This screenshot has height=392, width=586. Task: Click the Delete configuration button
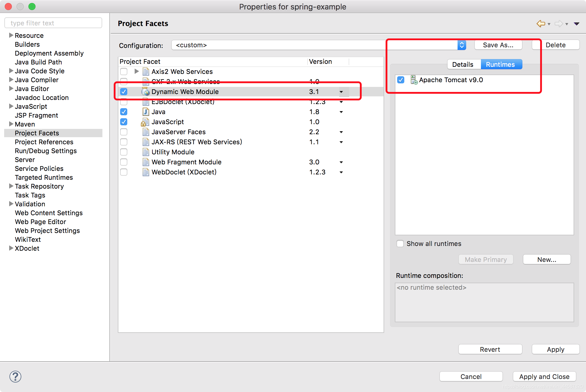pyautogui.click(x=556, y=45)
